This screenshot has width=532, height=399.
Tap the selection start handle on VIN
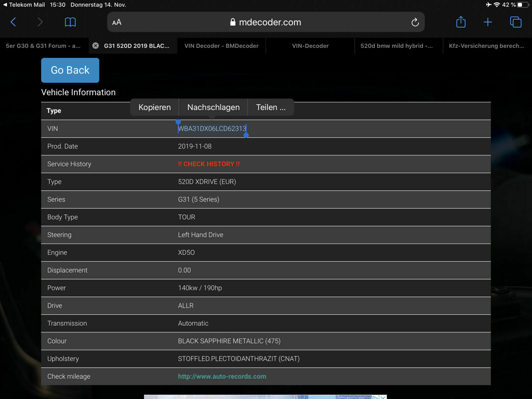click(178, 122)
